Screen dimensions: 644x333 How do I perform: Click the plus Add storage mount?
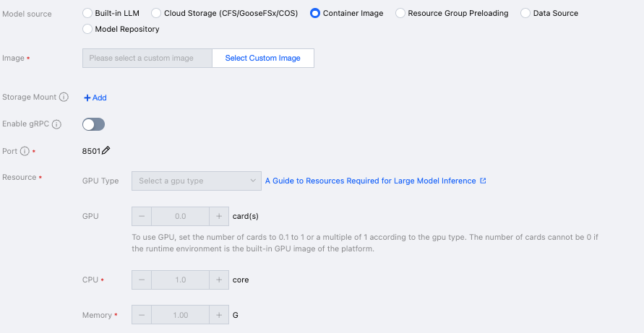click(x=95, y=98)
